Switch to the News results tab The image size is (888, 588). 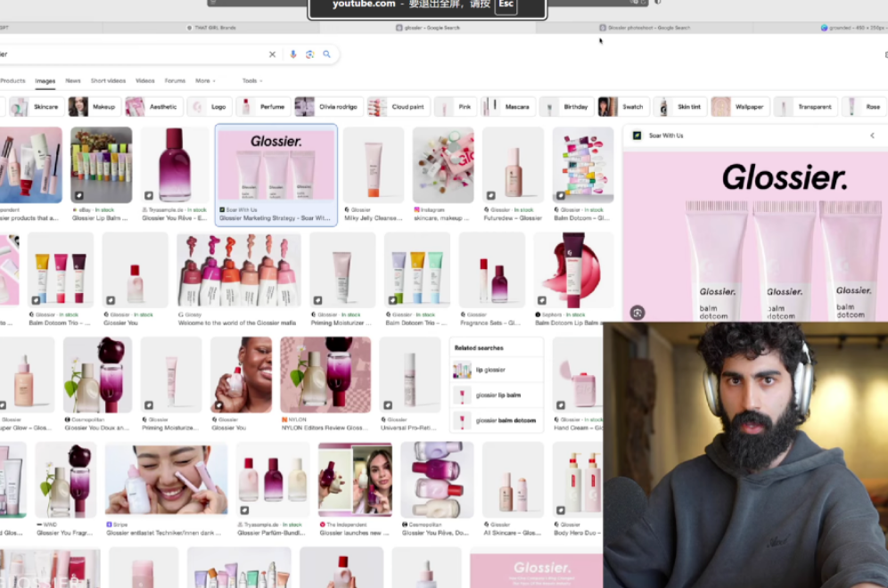pyautogui.click(x=73, y=81)
